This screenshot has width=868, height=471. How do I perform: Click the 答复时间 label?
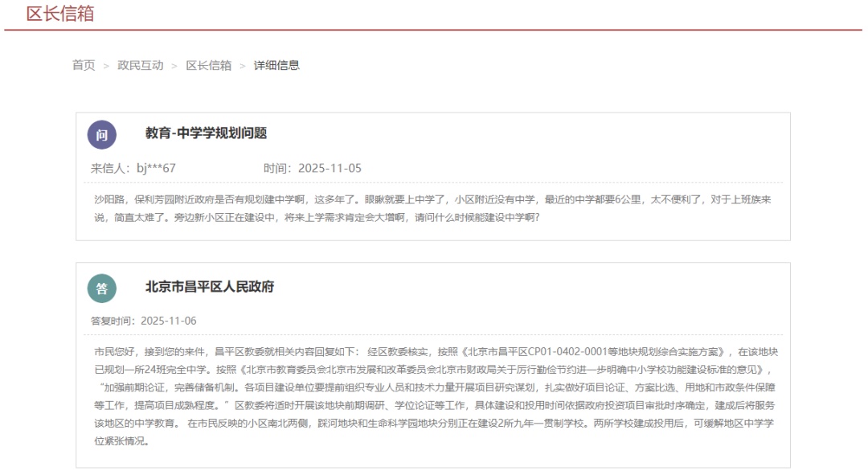point(113,321)
